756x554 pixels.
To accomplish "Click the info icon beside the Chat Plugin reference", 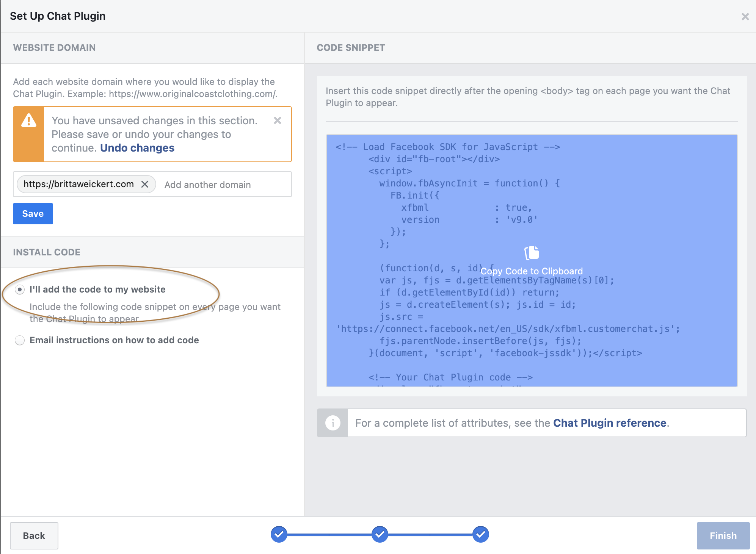I will tap(333, 423).
